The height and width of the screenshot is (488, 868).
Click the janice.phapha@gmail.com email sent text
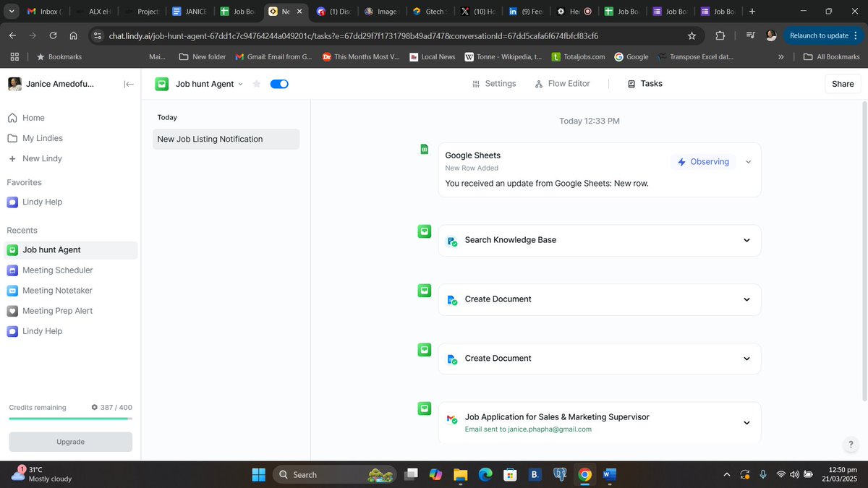pos(528,429)
